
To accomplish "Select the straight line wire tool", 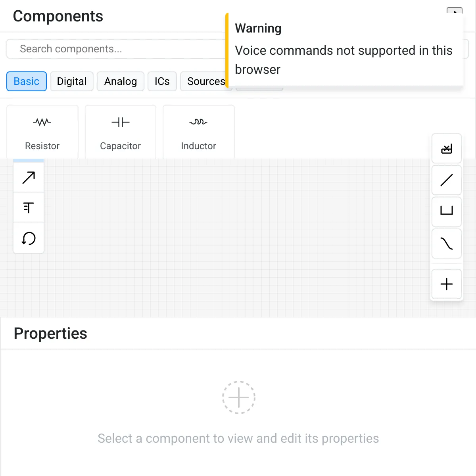I will (x=447, y=180).
